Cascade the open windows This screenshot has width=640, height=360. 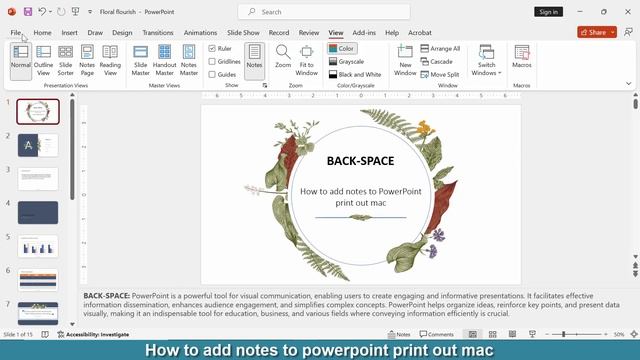pos(437,62)
